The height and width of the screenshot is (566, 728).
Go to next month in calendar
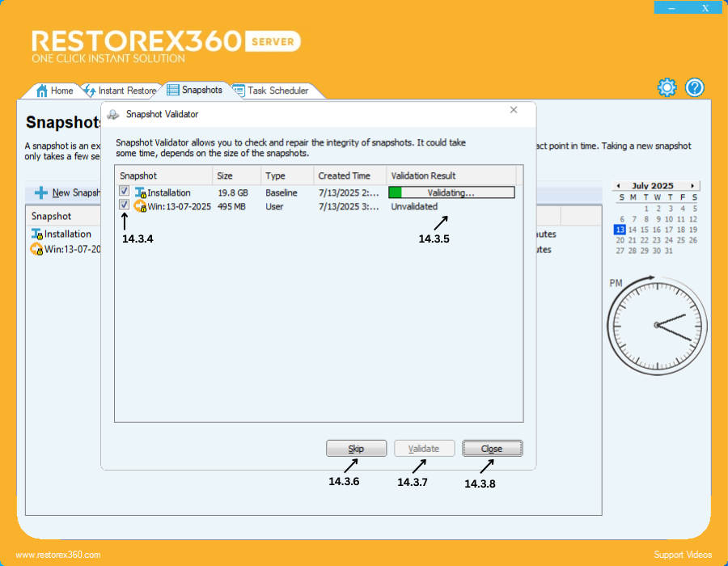692,186
